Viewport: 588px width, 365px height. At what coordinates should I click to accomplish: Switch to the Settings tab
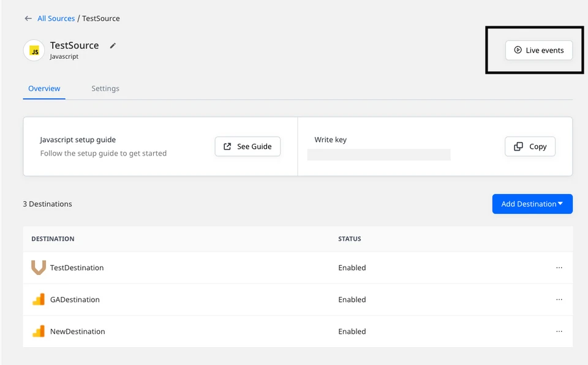pos(105,88)
